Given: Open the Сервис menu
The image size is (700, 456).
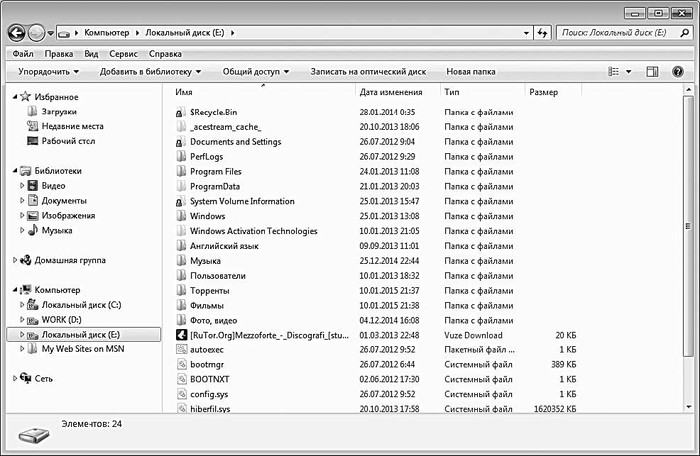Looking at the screenshot, I should pos(123,54).
